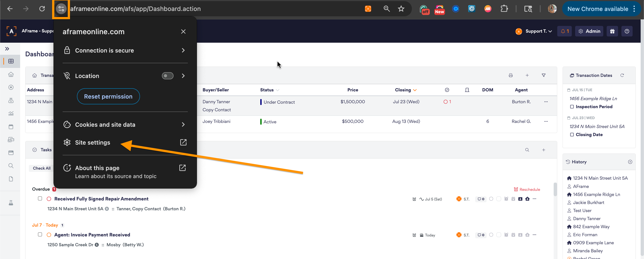Check the Inspection Period checkbox
644x259 pixels.
coord(572,107)
